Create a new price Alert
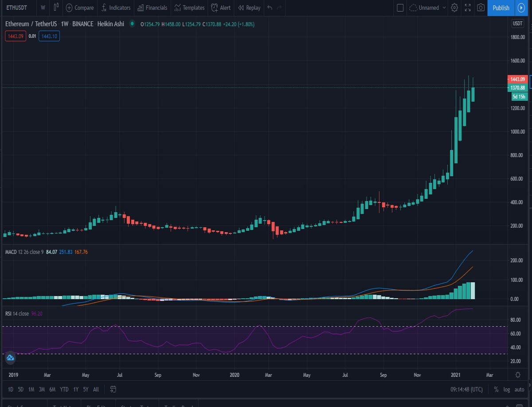 coord(221,8)
